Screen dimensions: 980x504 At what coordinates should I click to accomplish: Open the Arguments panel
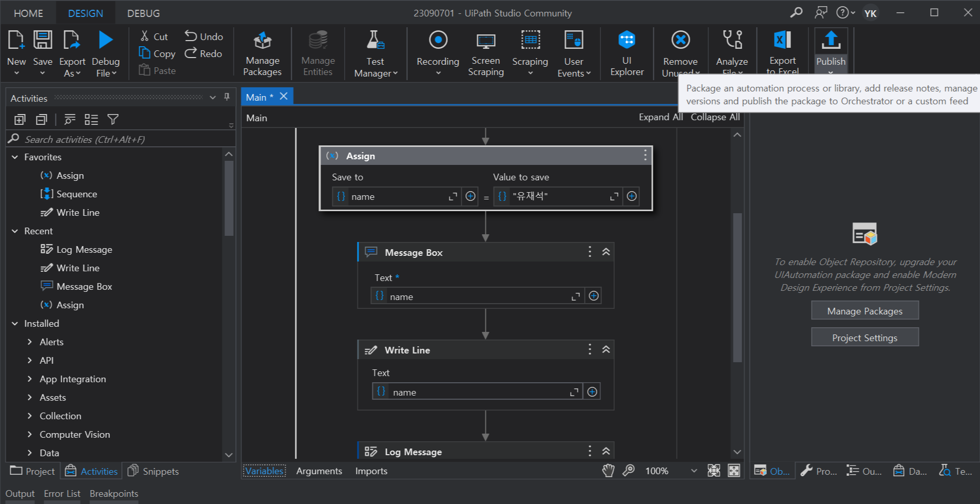[x=319, y=471]
